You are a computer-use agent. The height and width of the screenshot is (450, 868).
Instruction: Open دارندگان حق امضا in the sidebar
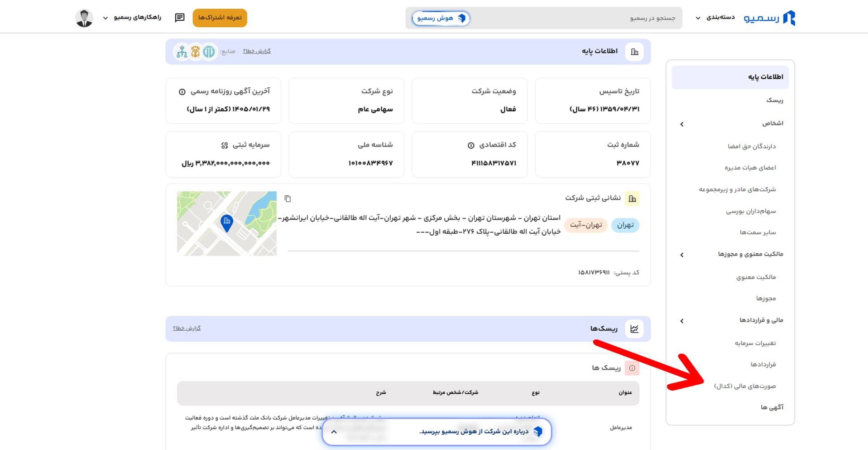752,146
